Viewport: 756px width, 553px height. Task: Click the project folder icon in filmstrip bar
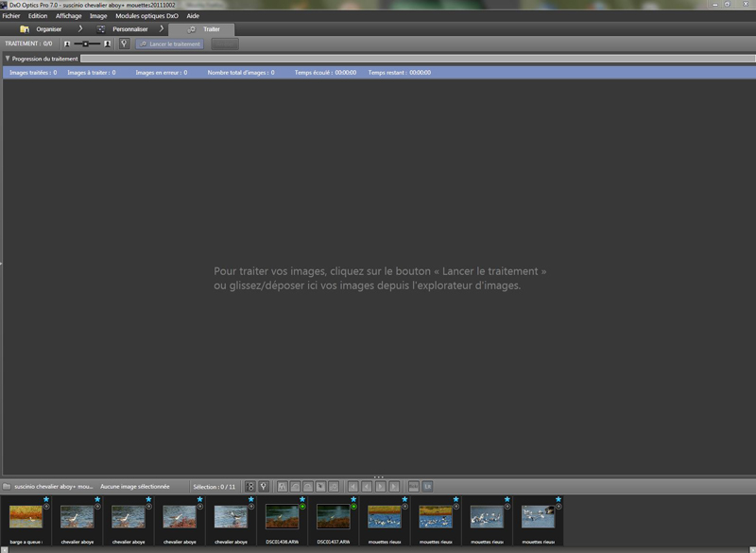pos(7,487)
